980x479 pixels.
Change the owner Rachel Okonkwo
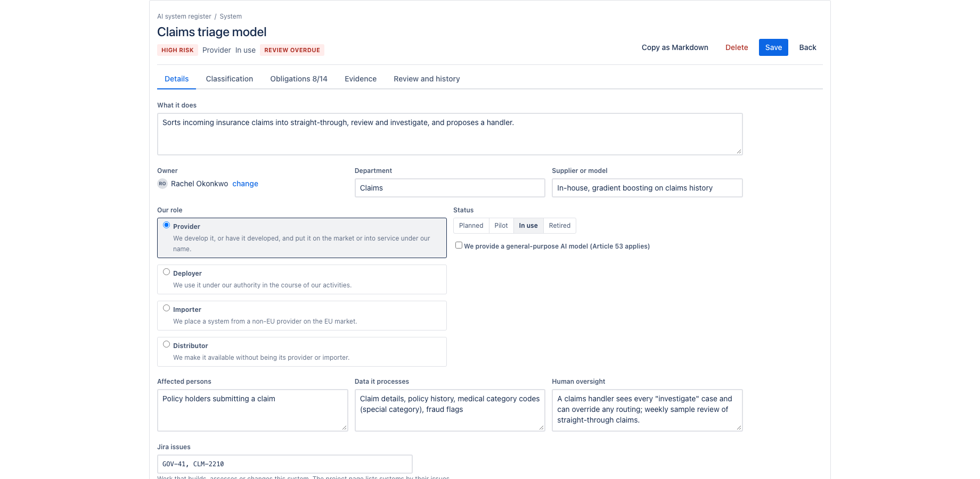[x=245, y=184]
